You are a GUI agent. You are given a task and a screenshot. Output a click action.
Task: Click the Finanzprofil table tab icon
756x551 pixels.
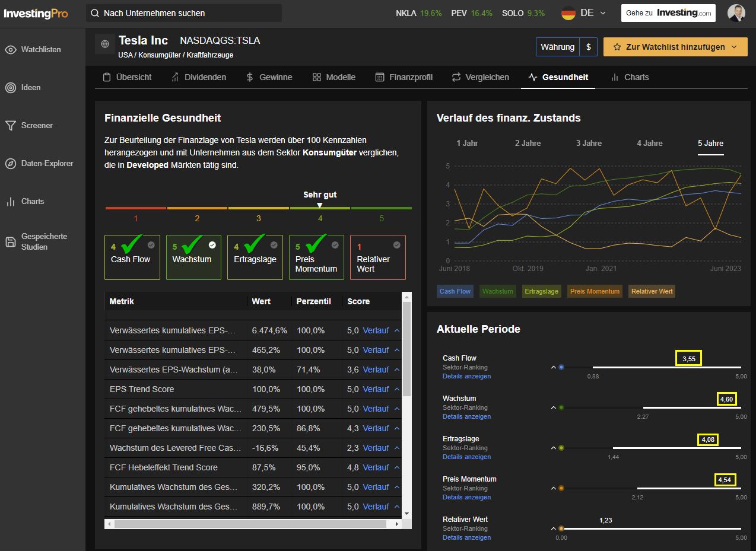point(380,77)
